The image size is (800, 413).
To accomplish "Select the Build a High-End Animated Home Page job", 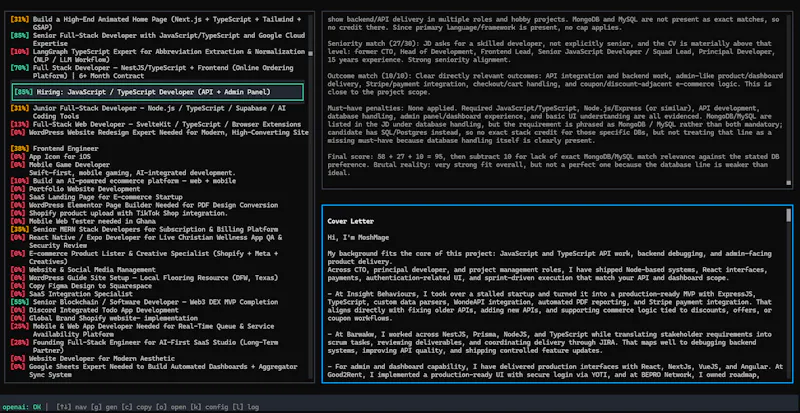I will click(156, 23).
